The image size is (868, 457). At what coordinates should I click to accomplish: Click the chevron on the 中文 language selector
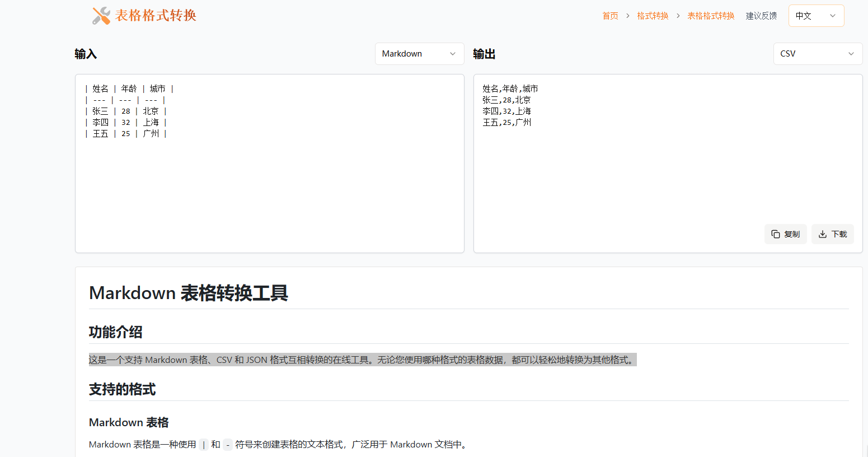[832, 15]
